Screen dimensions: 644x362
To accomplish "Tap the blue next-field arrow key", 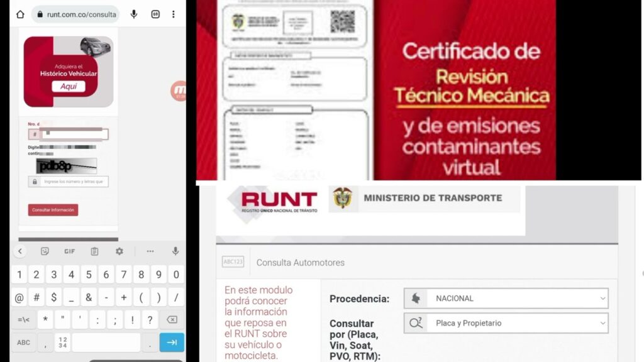I will 172,343.
